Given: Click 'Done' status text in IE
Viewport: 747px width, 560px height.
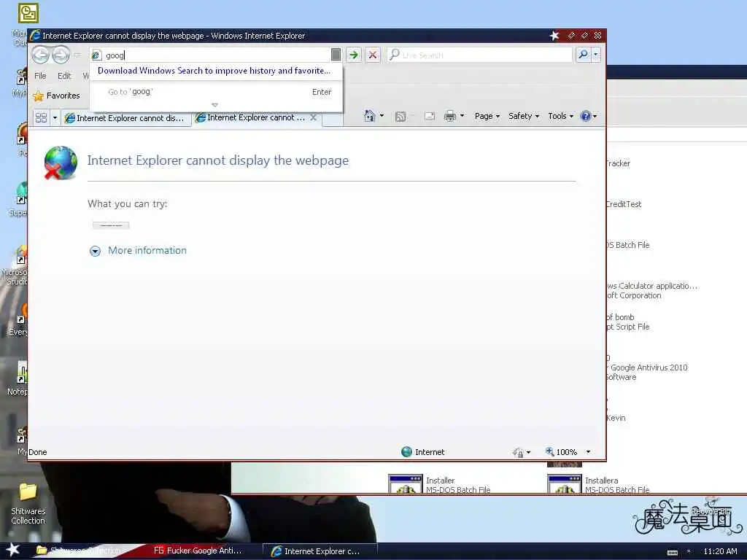Looking at the screenshot, I should pyautogui.click(x=38, y=452).
